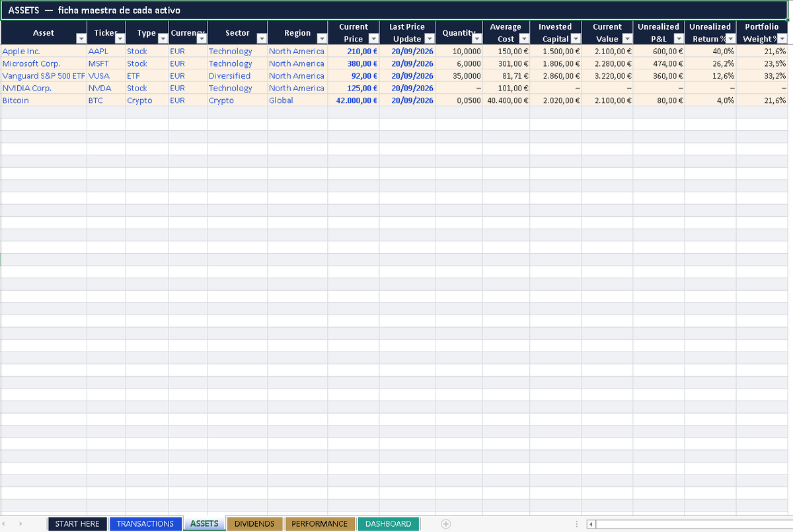Select the AAPL ticker cell
Image resolution: width=793 pixels, height=532 pixels.
tap(106, 51)
